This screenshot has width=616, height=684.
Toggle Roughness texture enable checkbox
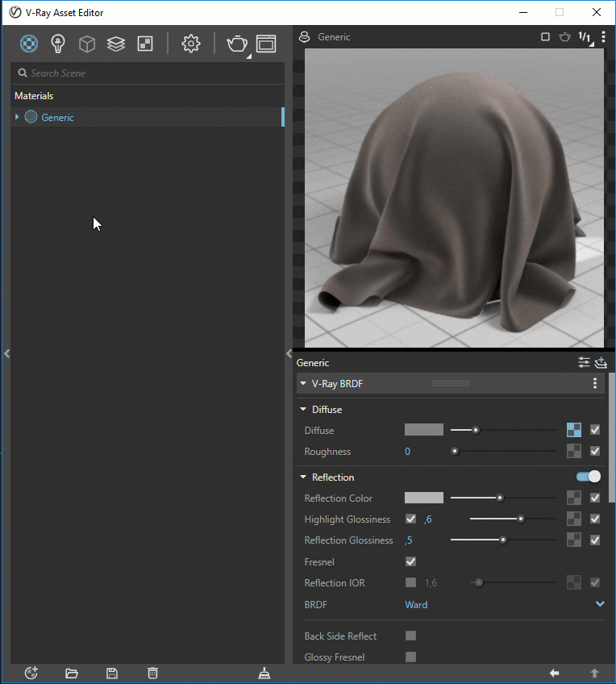(595, 451)
